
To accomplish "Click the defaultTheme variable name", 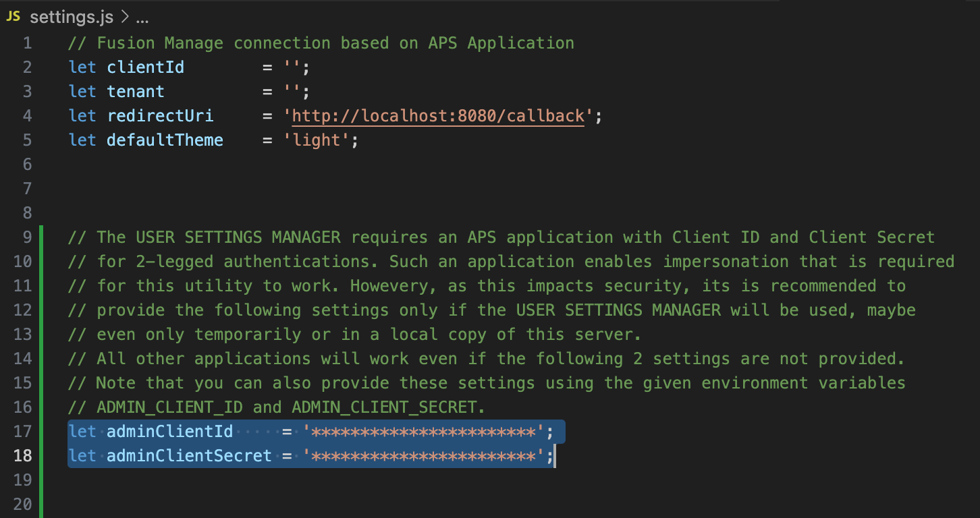I will [165, 140].
